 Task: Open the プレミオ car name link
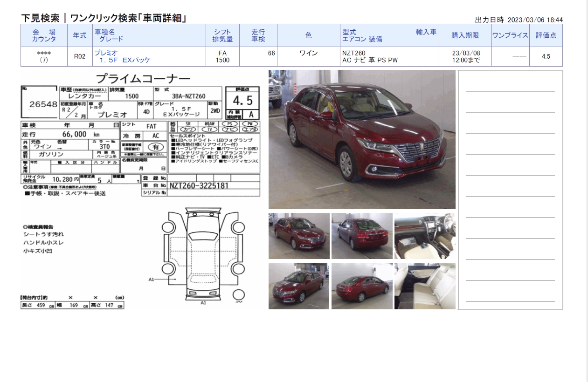[106, 53]
